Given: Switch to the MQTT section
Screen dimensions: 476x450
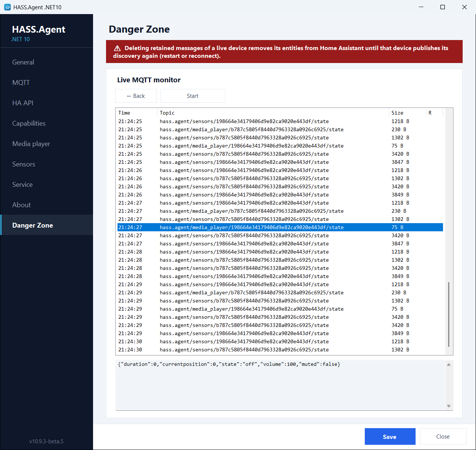Looking at the screenshot, I should [47, 83].
